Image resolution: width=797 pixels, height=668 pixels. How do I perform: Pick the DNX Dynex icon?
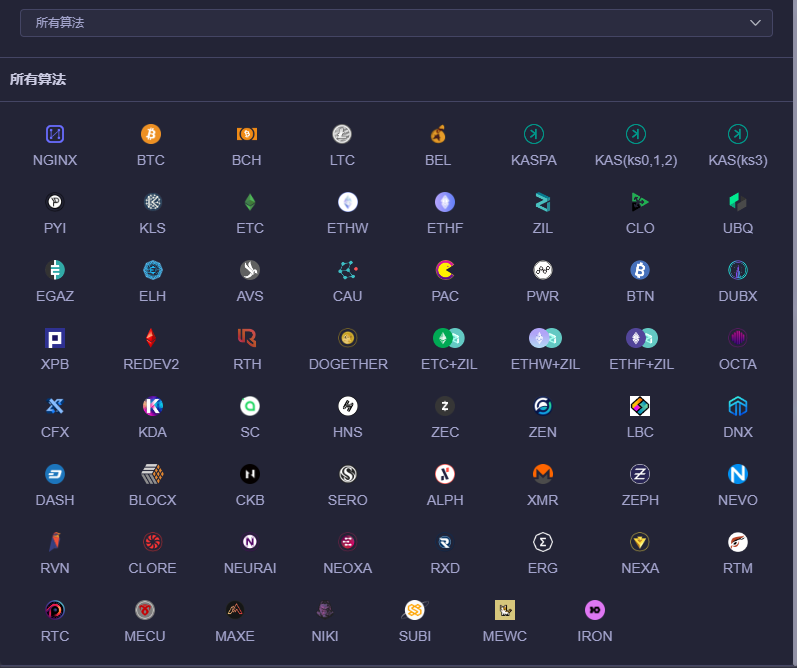(738, 406)
